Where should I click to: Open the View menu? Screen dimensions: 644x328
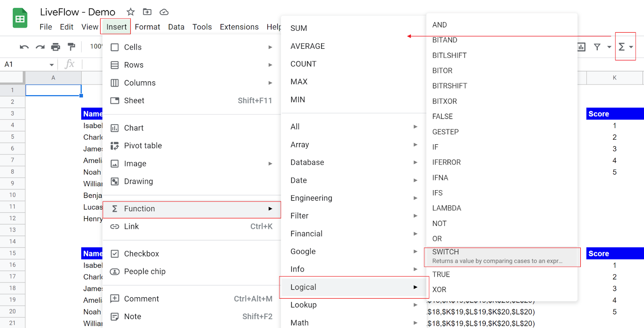tap(90, 27)
